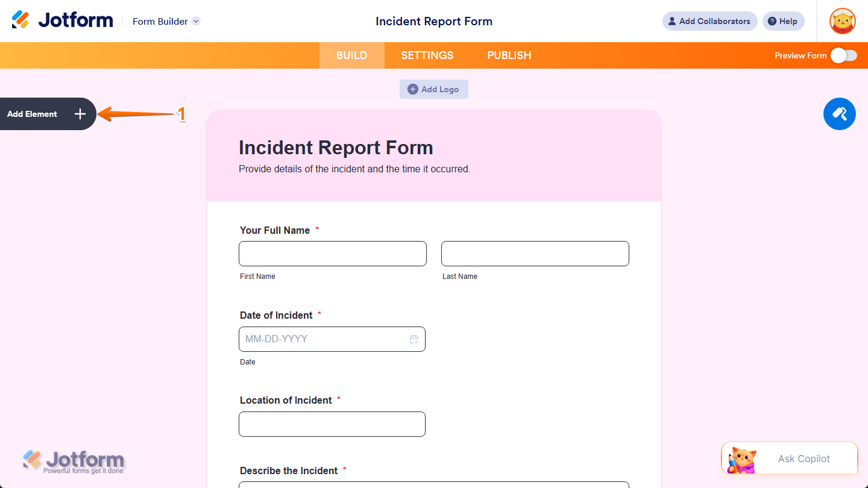Image resolution: width=868 pixels, height=488 pixels.
Task: Select the Describe the Incident label
Action: point(289,471)
